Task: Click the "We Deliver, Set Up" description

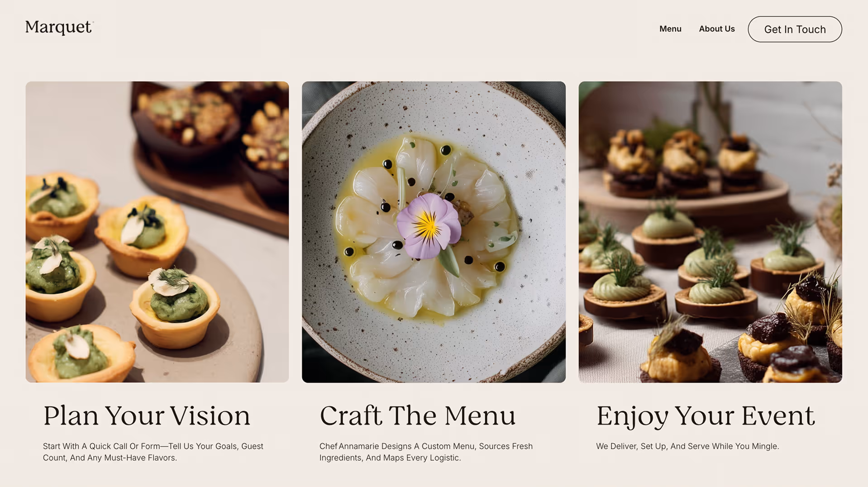Action: coord(687,446)
